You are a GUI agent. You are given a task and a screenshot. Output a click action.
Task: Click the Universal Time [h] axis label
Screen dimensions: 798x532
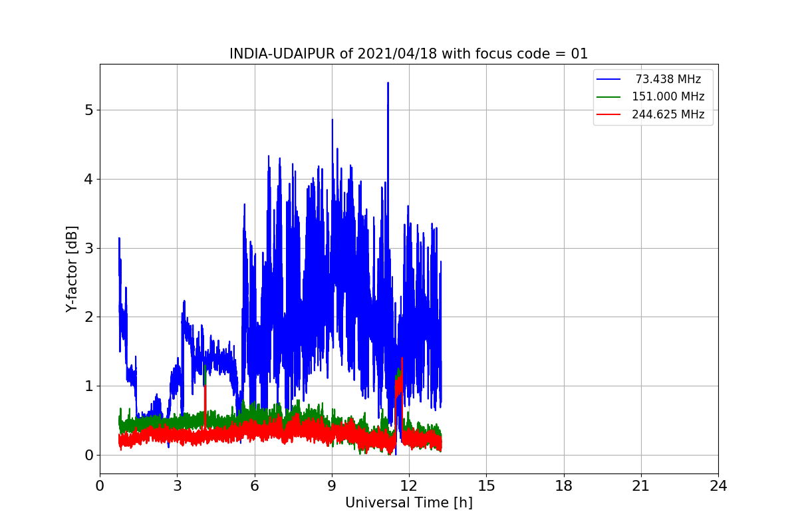(409, 503)
